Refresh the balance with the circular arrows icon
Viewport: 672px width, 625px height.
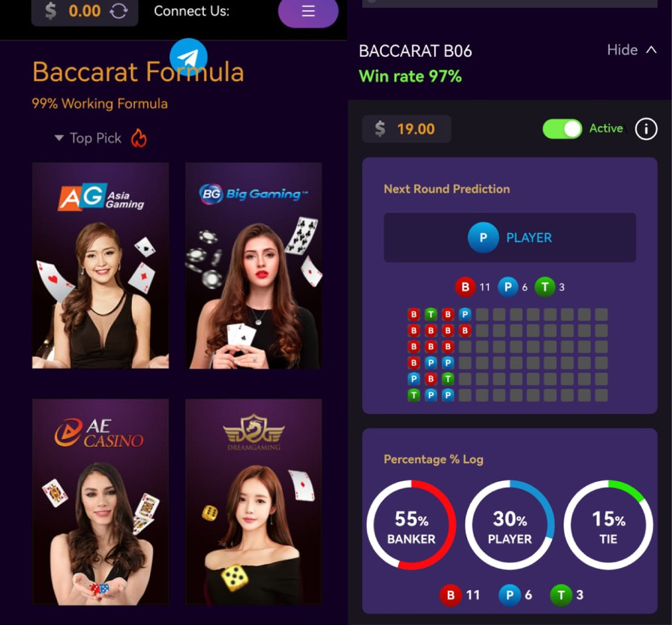coord(119,11)
